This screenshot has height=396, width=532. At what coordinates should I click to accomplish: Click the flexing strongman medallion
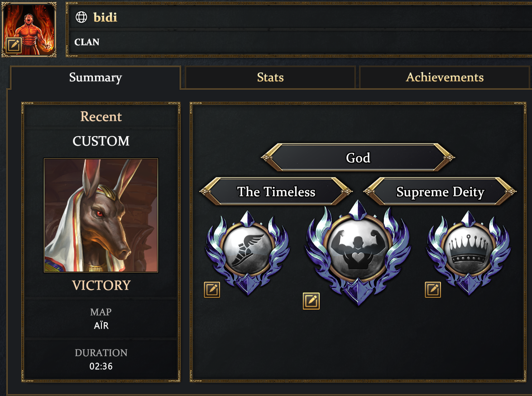(x=358, y=252)
